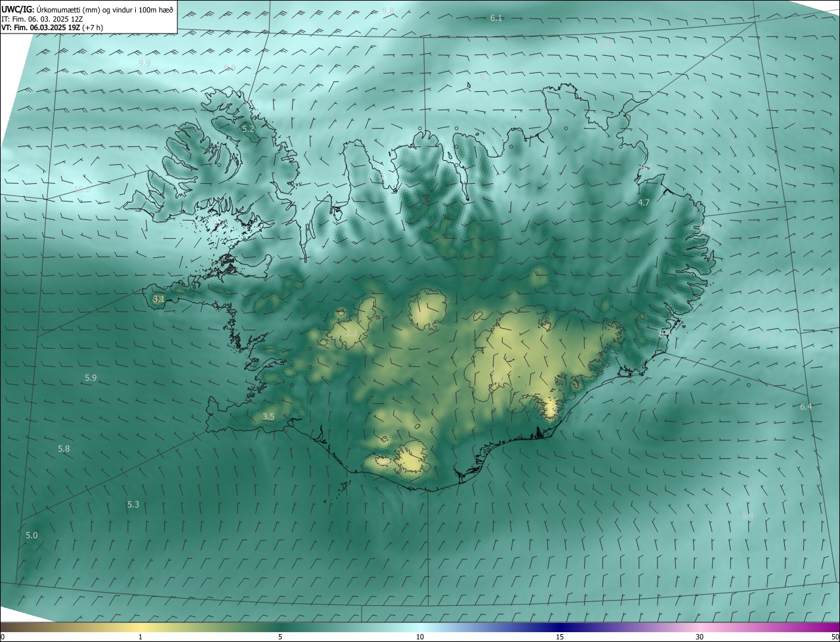Screen dimensions: 840x642
Task: Click the yellow section of the color bar
Action: click(140, 627)
